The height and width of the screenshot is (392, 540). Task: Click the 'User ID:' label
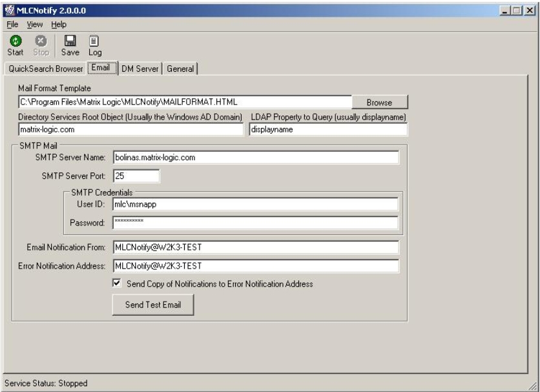(91, 204)
